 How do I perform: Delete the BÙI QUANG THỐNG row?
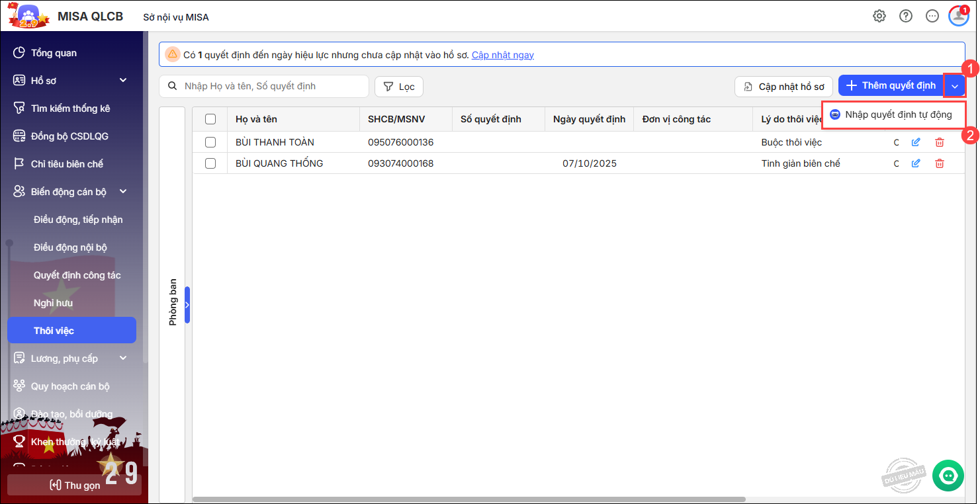[x=939, y=163]
